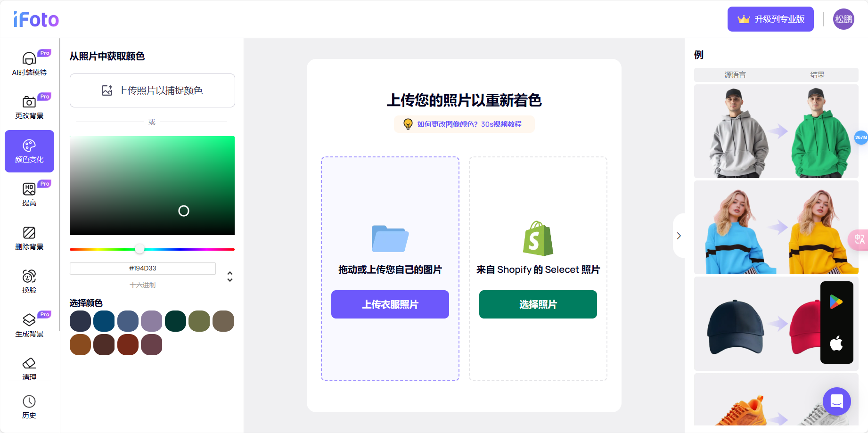Select the orange-brown color swatch
868x433 pixels.
[81, 344]
